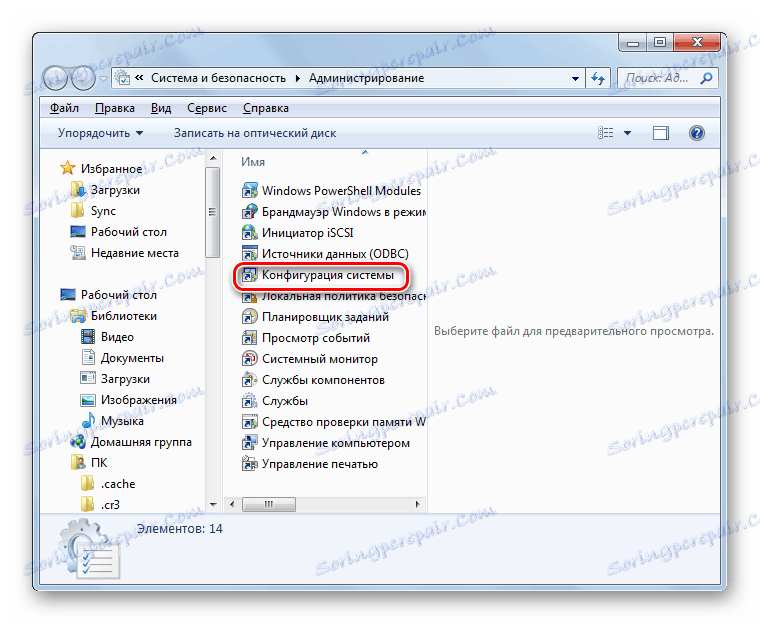Open the Справка menu
The height and width of the screenshot is (624, 760).
point(266,108)
